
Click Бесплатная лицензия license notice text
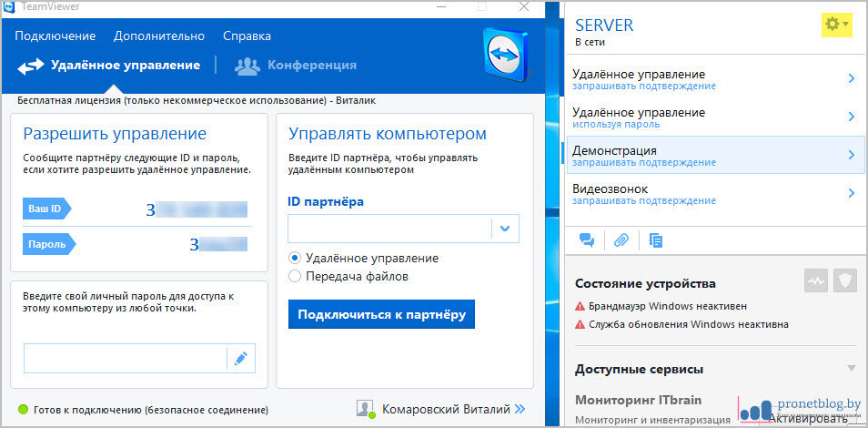197,101
